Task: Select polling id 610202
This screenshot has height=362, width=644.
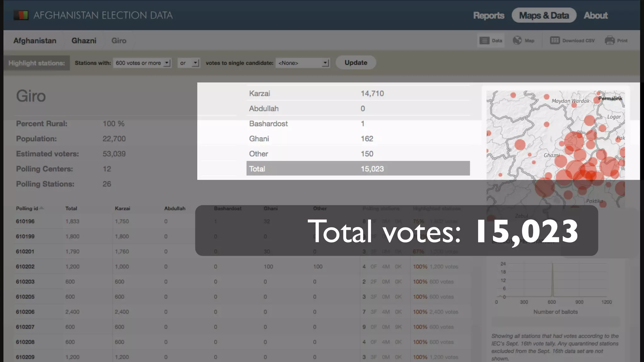Action: pos(25,266)
